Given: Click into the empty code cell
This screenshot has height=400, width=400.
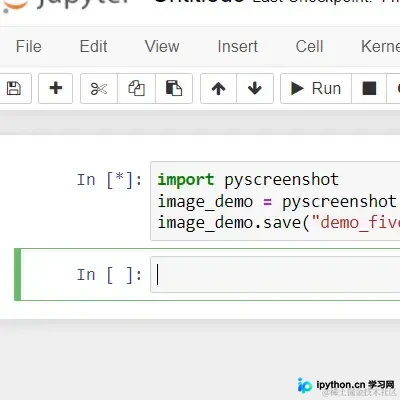Looking at the screenshot, I should pyautogui.click(x=275, y=275).
